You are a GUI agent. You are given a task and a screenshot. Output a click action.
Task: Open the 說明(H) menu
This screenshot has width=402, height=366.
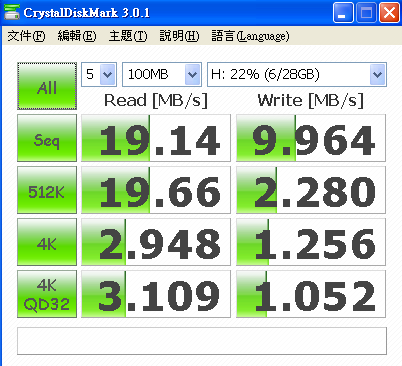pyautogui.click(x=179, y=36)
